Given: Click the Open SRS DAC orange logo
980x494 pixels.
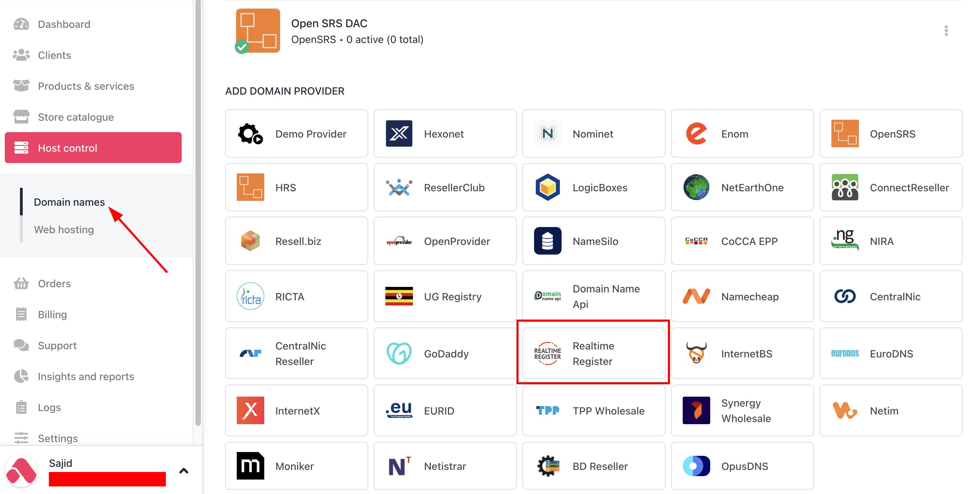Looking at the screenshot, I should click(x=257, y=31).
